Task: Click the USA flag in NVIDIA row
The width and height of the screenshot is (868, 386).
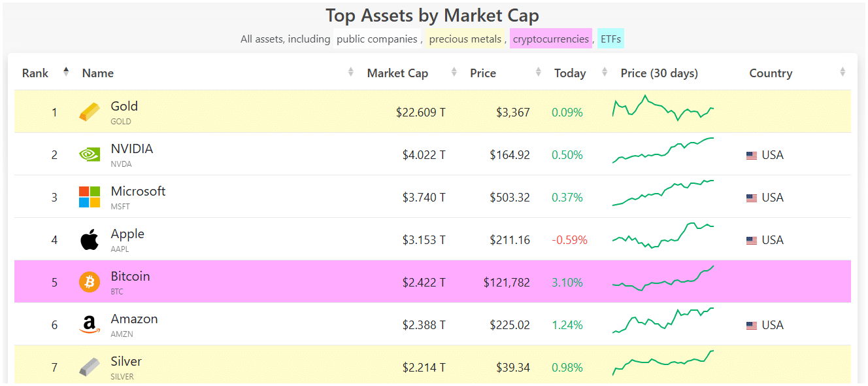Action: 752,155
